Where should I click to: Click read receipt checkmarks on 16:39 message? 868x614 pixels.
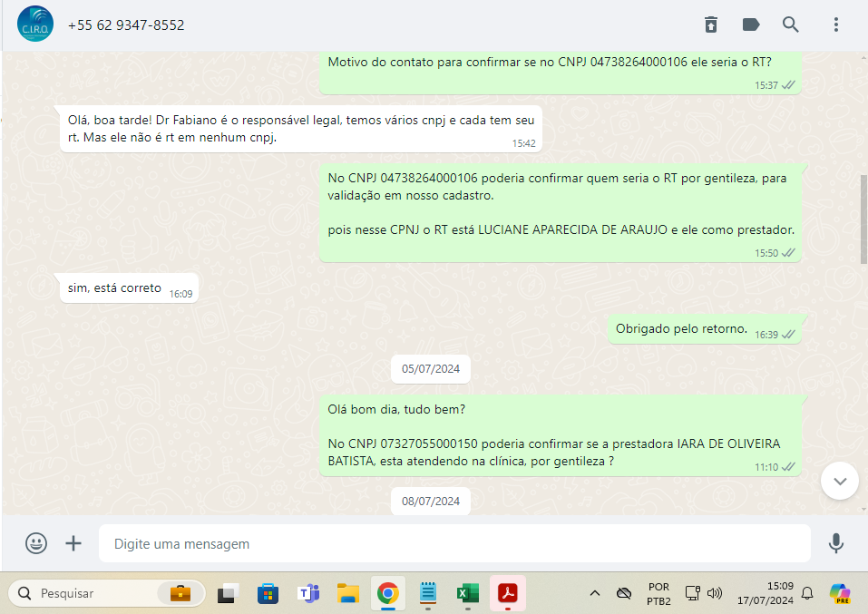788,335
